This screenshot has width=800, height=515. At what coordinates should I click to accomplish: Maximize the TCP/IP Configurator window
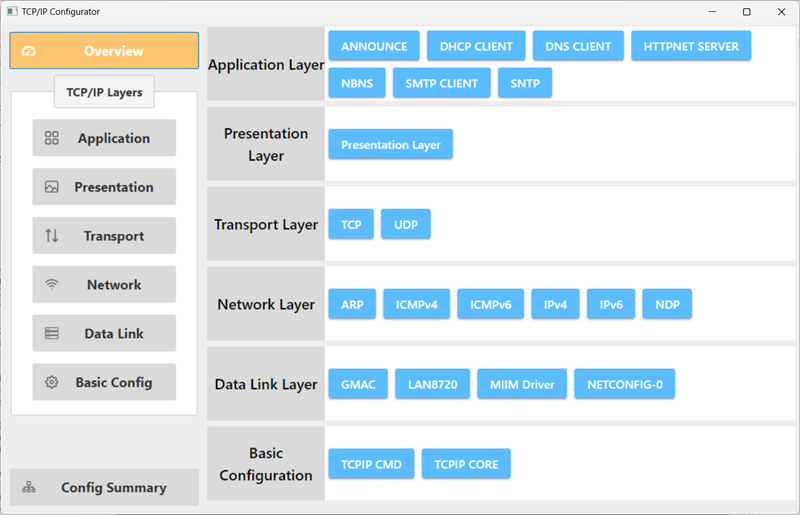point(746,12)
